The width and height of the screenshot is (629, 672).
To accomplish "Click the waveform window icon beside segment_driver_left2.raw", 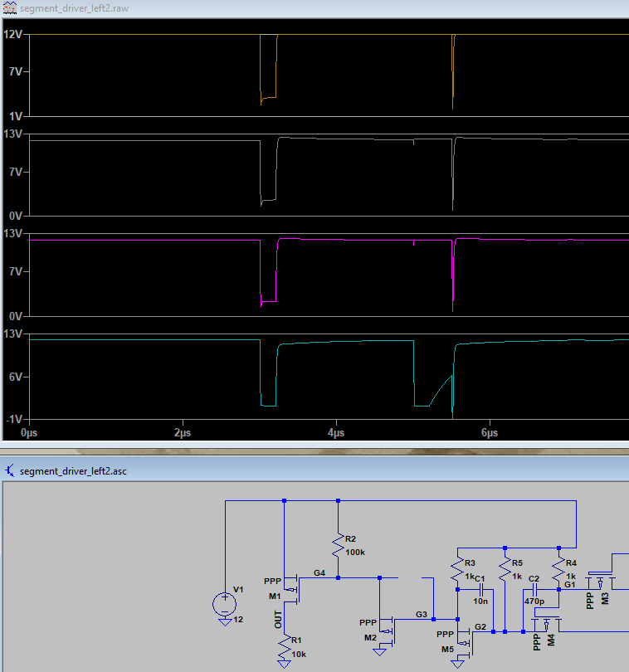I will click(x=9, y=7).
